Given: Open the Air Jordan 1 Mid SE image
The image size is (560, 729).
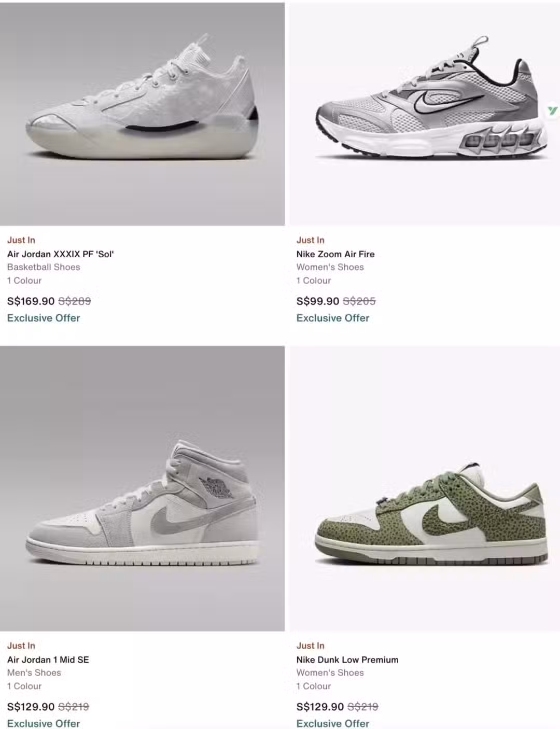Looking at the screenshot, I should [x=142, y=488].
